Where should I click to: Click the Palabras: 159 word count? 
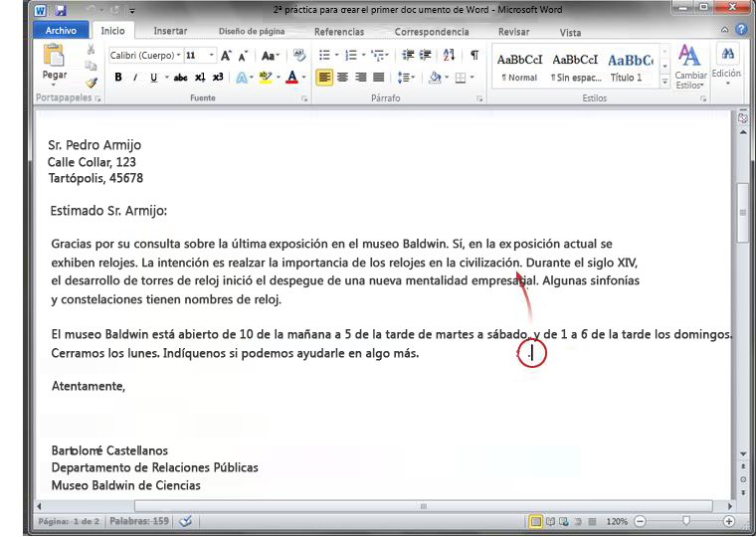tap(136, 521)
